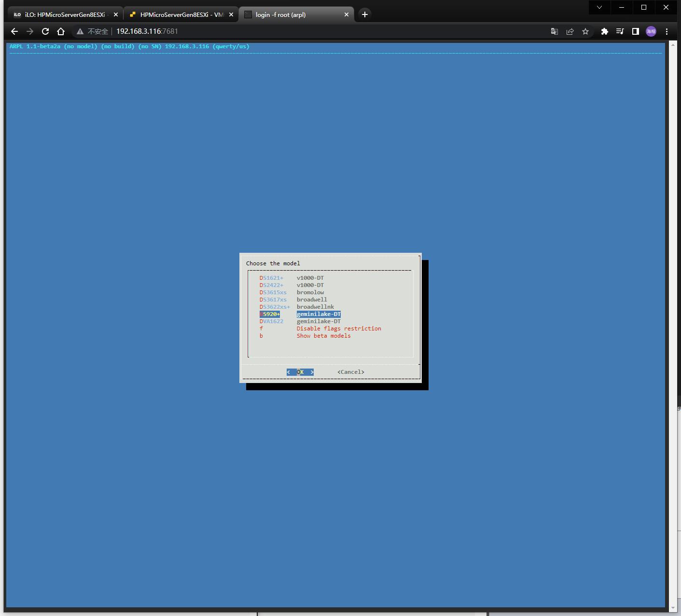Open the translate page icon
Viewport: 681px width, 616px height.
click(x=555, y=31)
